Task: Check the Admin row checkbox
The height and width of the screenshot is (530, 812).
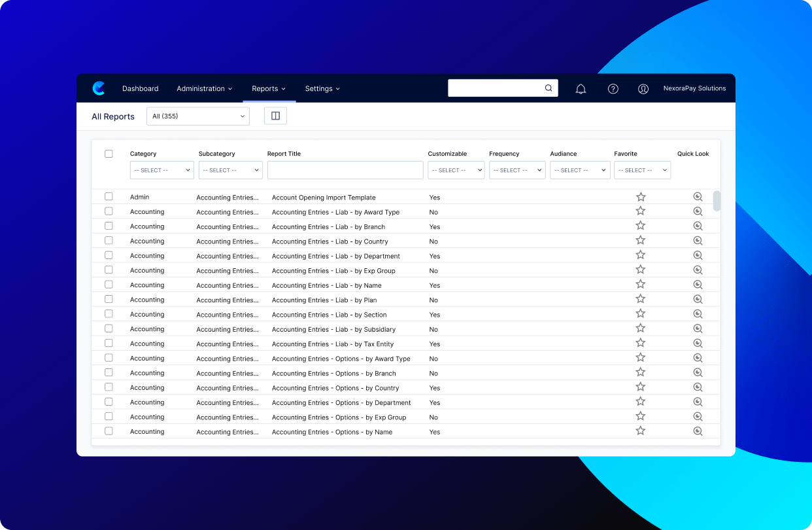Action: coord(109,196)
